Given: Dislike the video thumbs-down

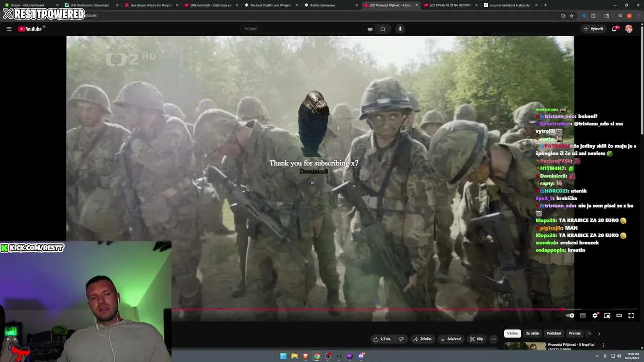Looking at the screenshot, I should [x=401, y=339].
